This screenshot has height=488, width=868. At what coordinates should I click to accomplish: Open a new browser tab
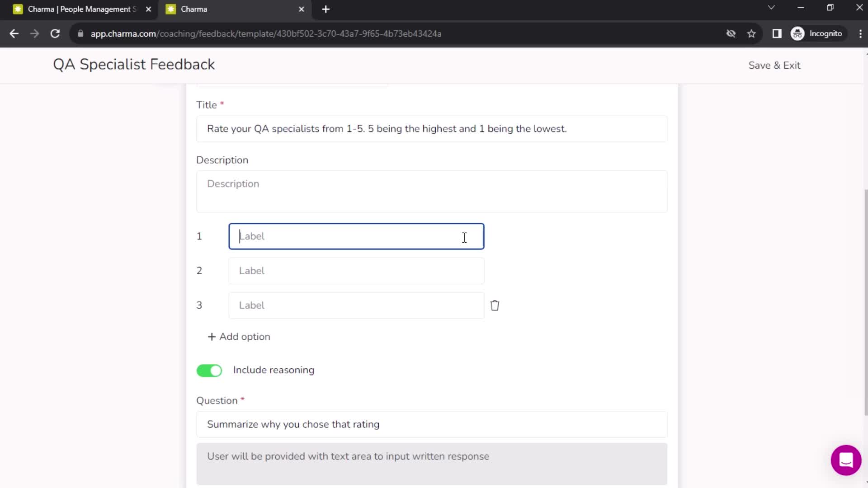(325, 9)
